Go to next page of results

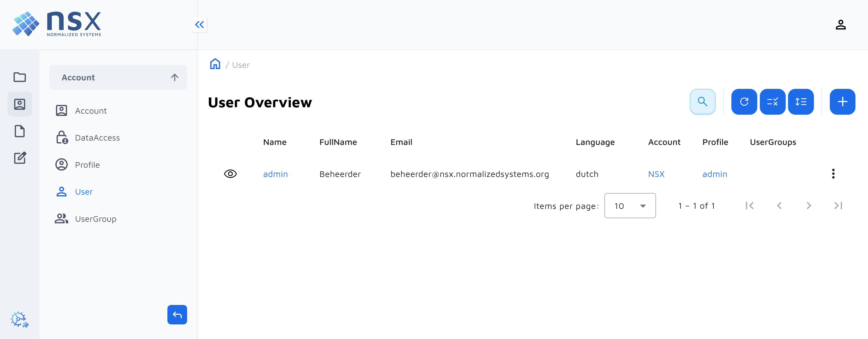809,205
